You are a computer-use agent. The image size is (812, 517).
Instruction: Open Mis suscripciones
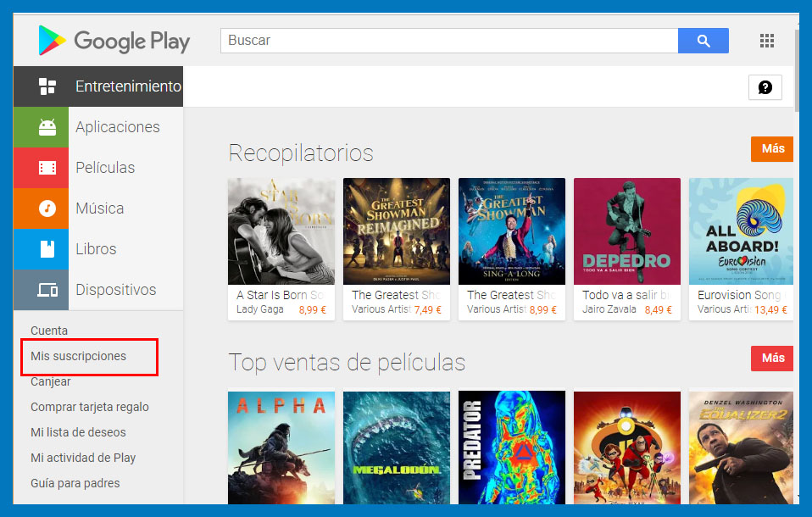click(78, 356)
